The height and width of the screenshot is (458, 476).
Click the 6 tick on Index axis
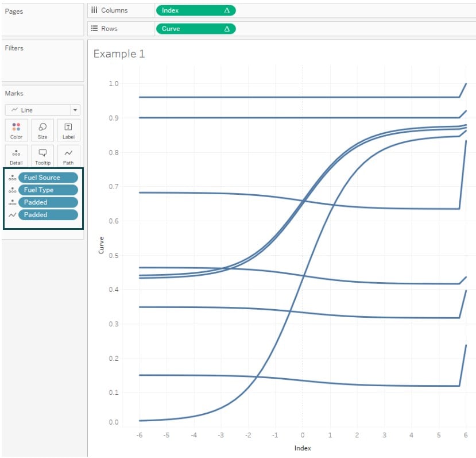point(466,435)
